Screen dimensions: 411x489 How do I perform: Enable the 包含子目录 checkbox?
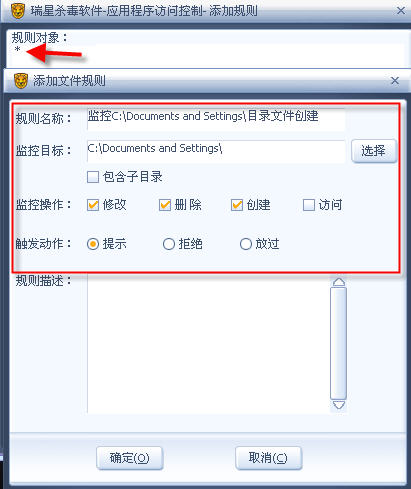tap(93, 177)
